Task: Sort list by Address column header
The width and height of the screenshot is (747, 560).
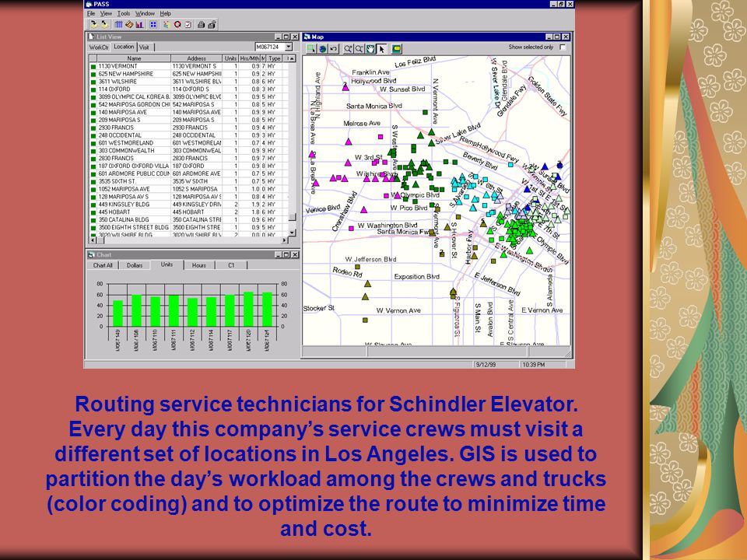Action: point(196,58)
